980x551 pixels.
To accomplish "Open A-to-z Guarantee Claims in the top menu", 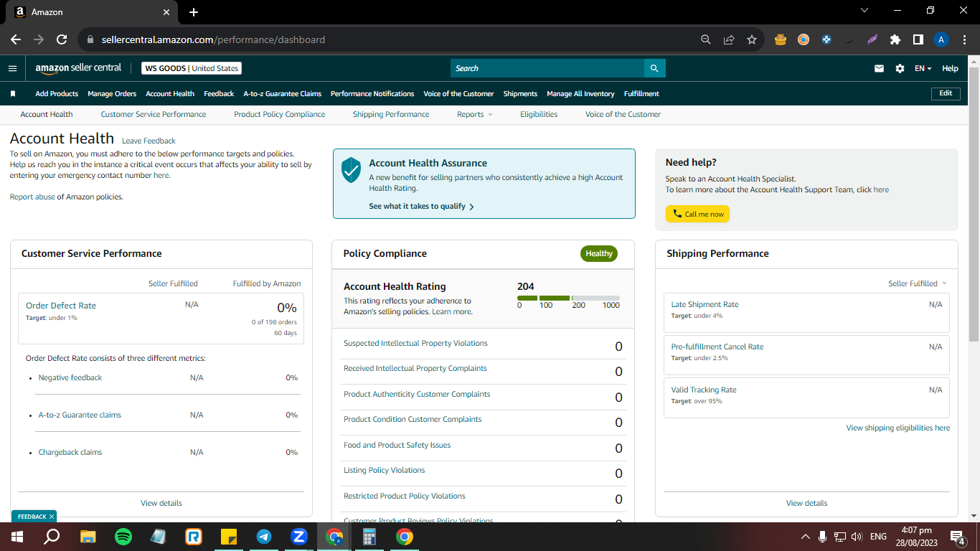I will tap(283, 94).
